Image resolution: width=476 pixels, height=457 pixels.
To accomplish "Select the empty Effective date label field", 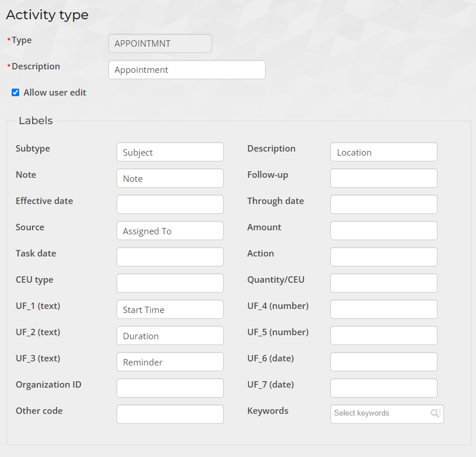I will [170, 204].
